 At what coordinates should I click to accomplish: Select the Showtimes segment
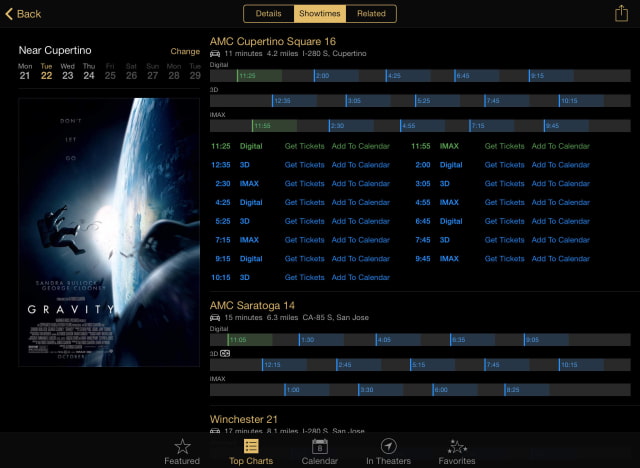pos(320,14)
